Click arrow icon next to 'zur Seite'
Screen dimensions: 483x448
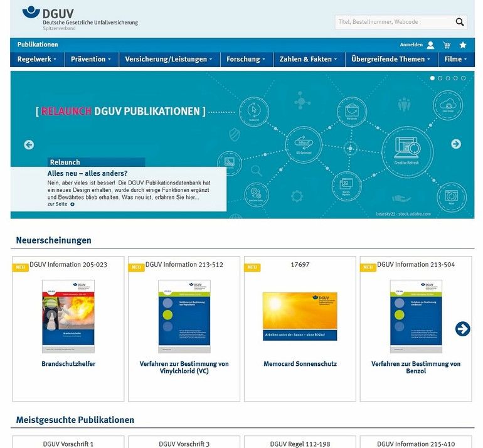[72, 205]
